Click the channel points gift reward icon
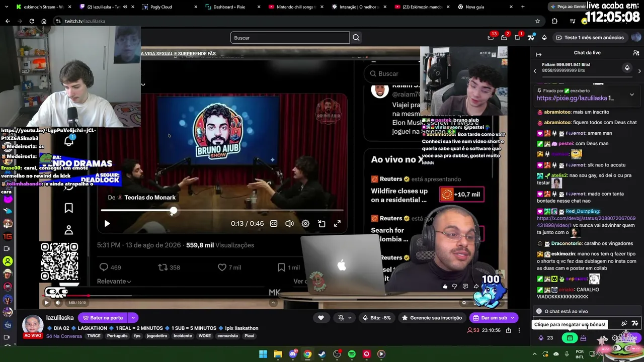The height and width of the screenshot is (362, 644). (570, 338)
